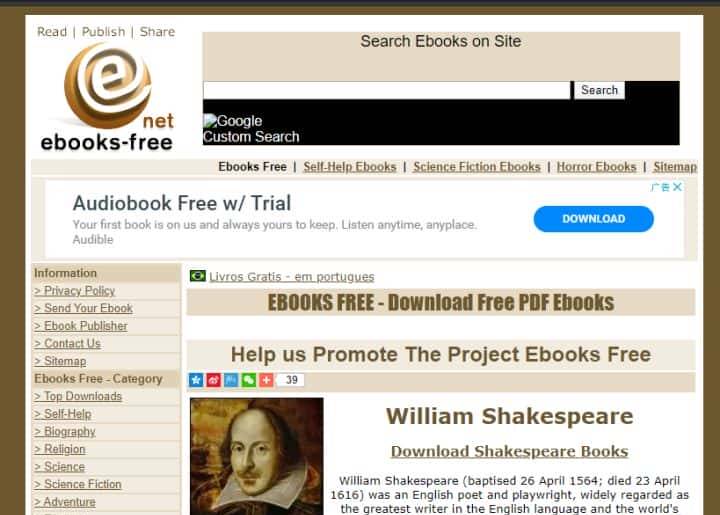Close the Audible ad with X
Viewport: 720px width, 515px height.
677,187
